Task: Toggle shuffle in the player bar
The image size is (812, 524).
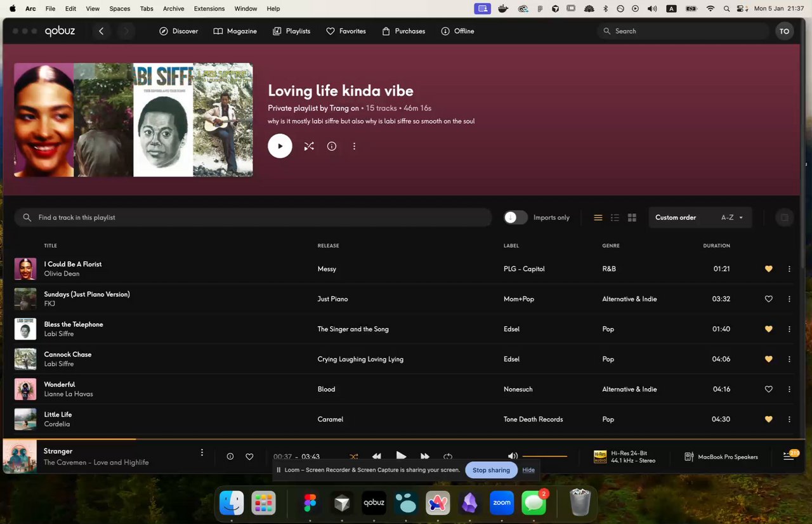Action: pyautogui.click(x=353, y=457)
